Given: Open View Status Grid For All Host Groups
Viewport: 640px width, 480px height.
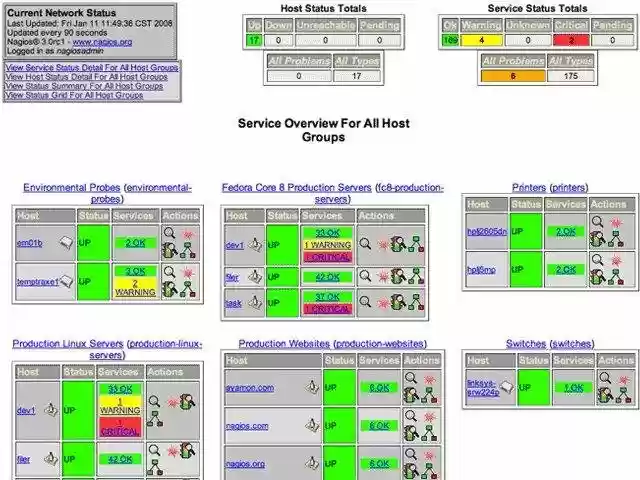Looking at the screenshot, I should coord(74,95).
